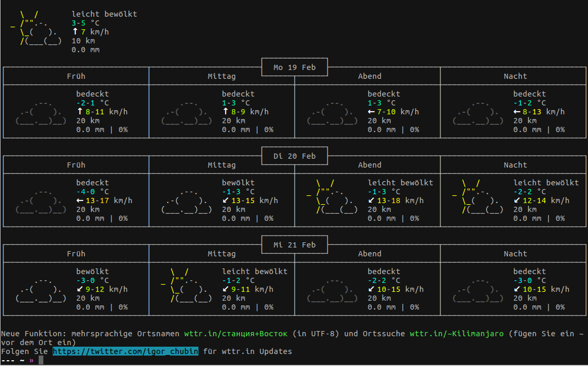Click the diagonal wind arrow beside 13-18 km/h
Image resolution: width=588 pixels, height=366 pixels.
[371, 200]
